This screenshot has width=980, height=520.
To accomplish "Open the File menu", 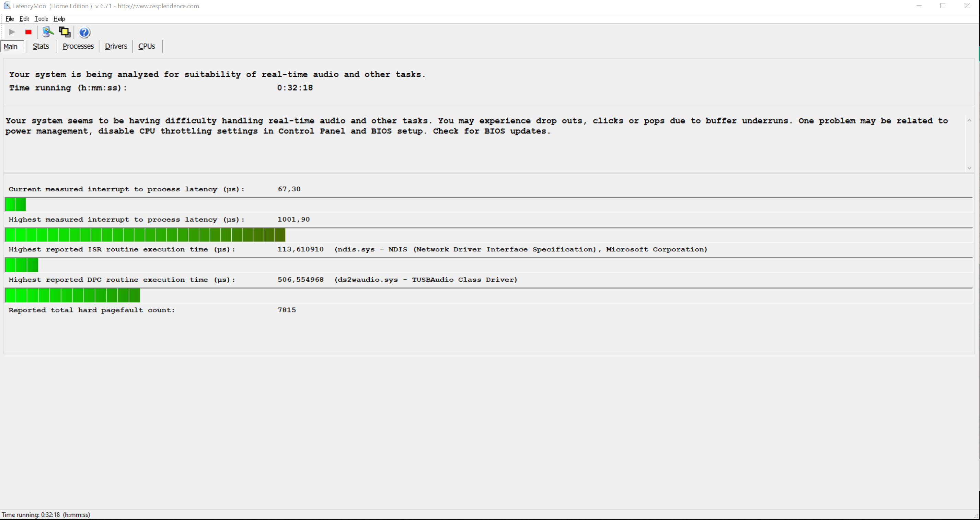I will [10, 19].
